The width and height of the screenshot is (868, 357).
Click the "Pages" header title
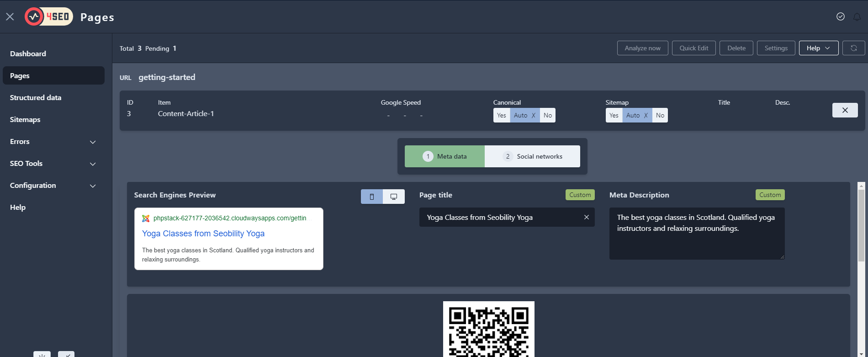click(x=97, y=17)
